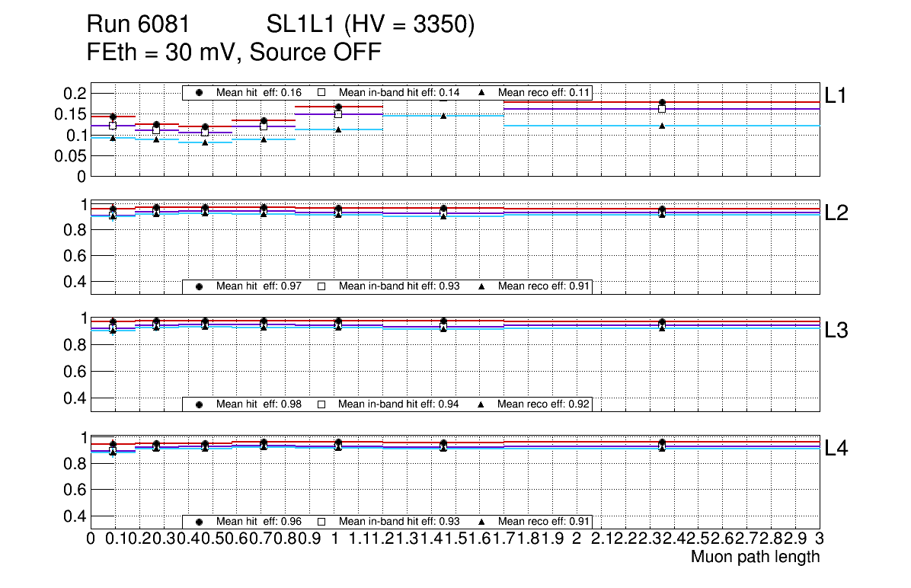Click the 'Mean hit eff: 0.98' legend text
911x588 pixels.
[259, 404]
